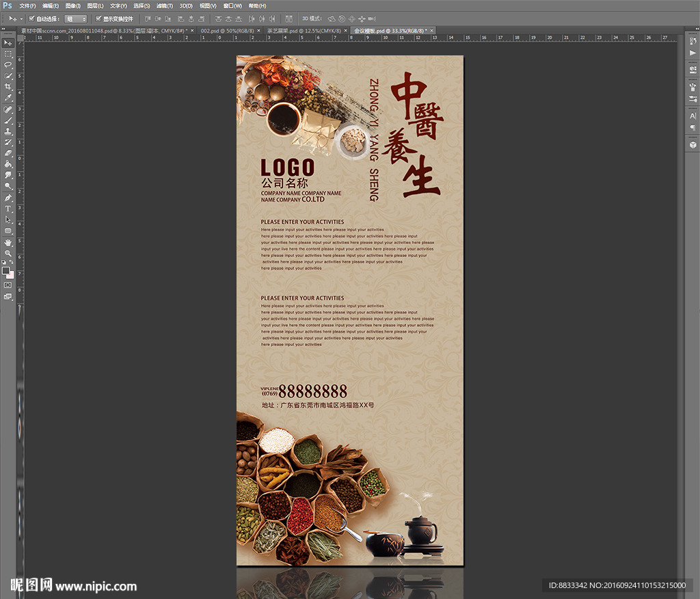
Task: Select the Paint Bucket tool
Action: point(8,164)
